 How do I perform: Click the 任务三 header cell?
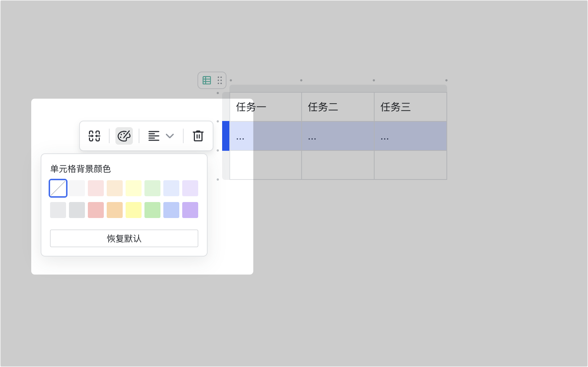tap(410, 107)
